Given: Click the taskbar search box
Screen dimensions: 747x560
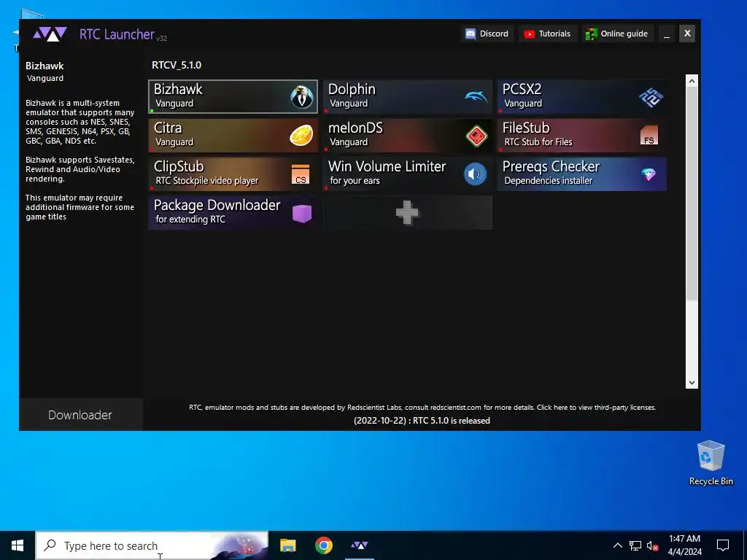Looking at the screenshot, I should (x=152, y=545).
